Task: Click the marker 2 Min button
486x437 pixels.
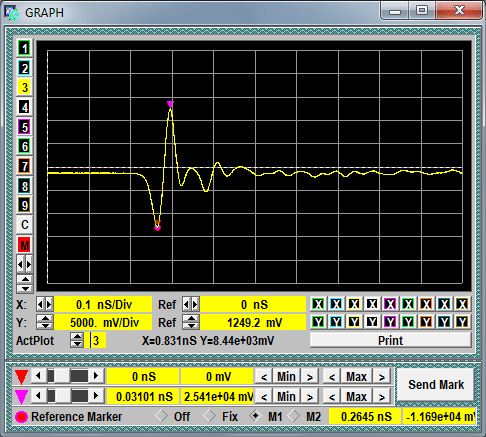Action: (286, 396)
